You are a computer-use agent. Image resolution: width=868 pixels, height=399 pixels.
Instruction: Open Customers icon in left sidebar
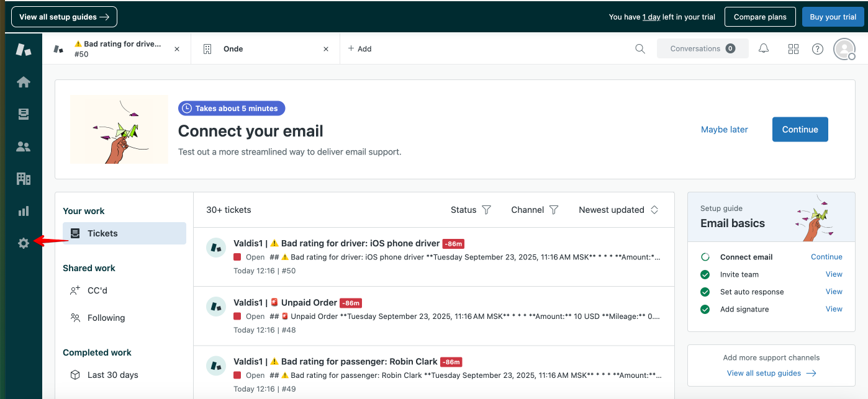pos(24,146)
